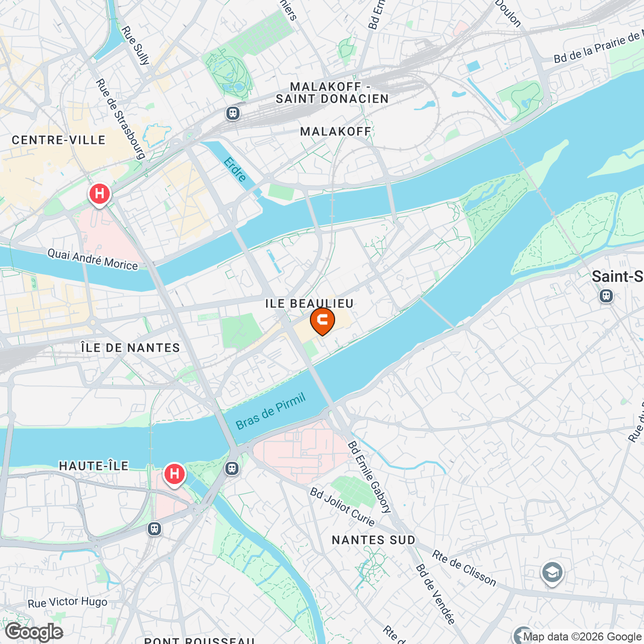Screen dimensions: 644x644
Task: Click the rail station icon below Bras de Pirmil
Action: click(232, 468)
